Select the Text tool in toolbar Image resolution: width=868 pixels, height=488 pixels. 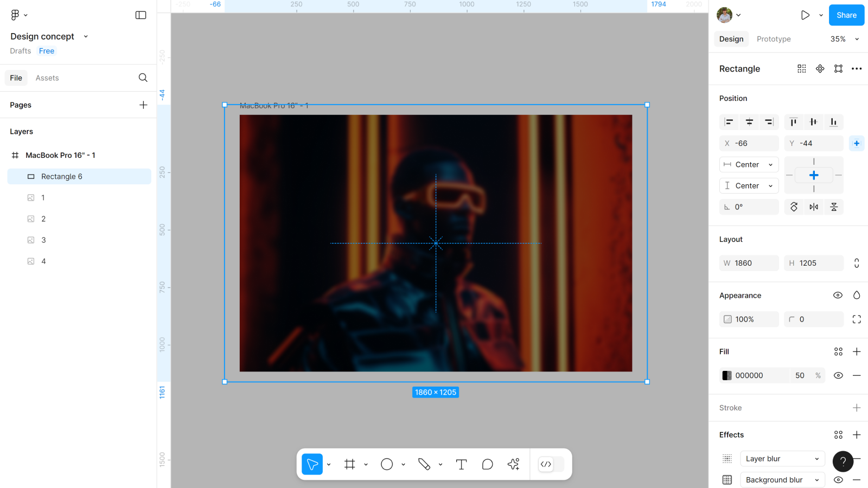[461, 464]
